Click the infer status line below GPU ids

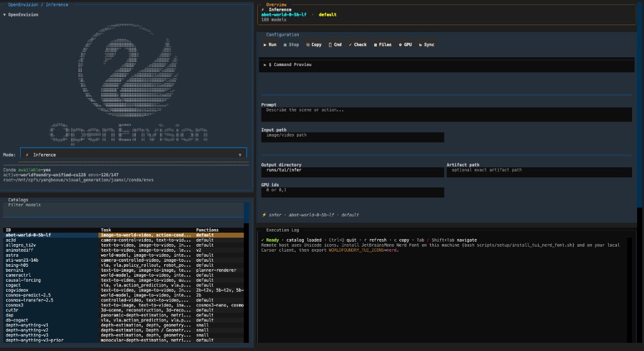(311, 215)
